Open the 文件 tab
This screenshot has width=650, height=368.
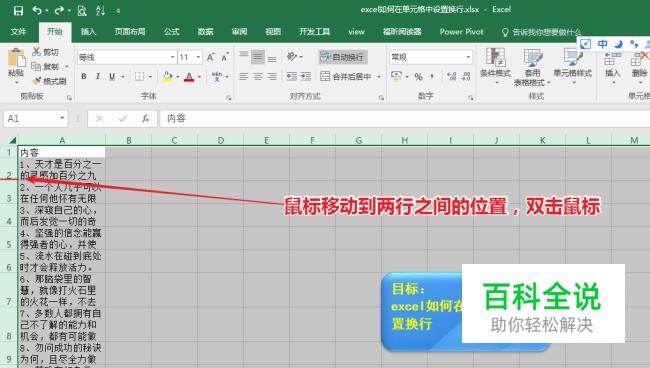pyautogui.click(x=18, y=31)
